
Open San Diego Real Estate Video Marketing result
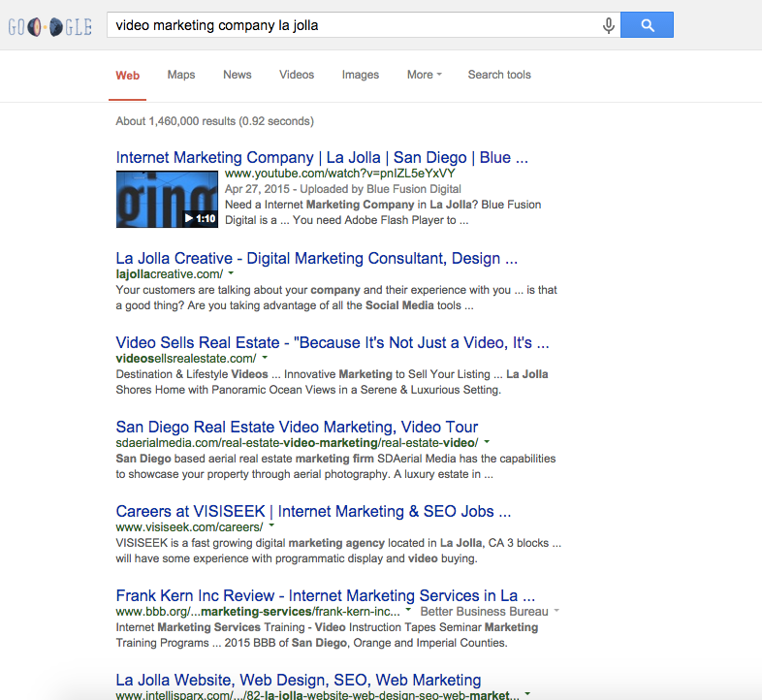coord(297,427)
